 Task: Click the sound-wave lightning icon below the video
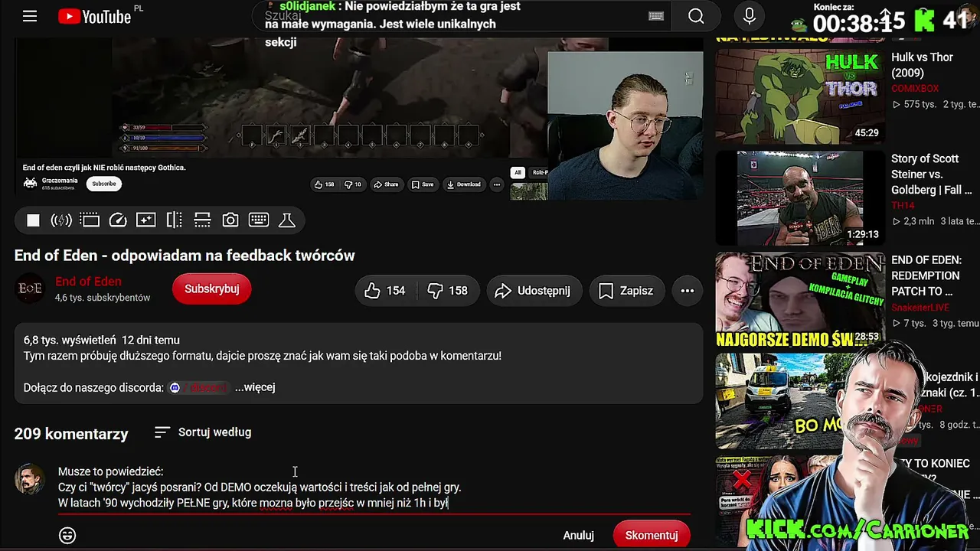(x=61, y=220)
